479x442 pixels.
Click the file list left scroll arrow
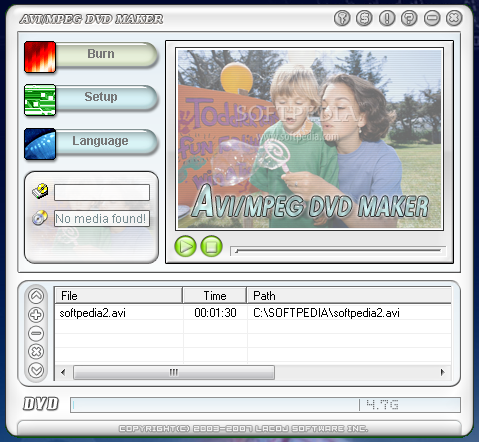pyautogui.click(x=63, y=372)
